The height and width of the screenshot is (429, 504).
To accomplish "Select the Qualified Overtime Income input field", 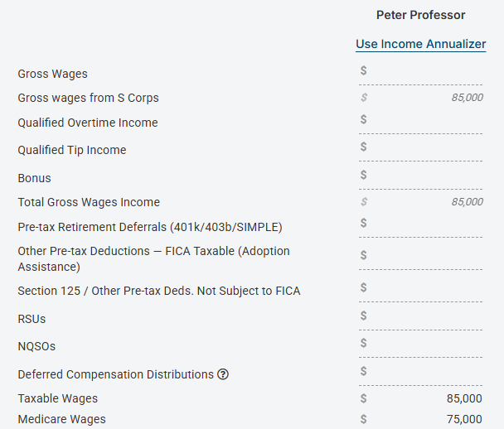I will (x=421, y=123).
